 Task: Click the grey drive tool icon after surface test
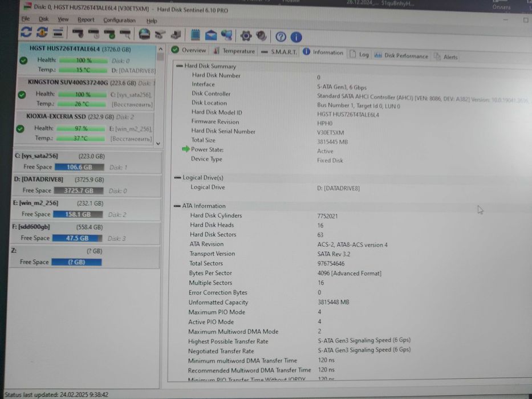tap(160, 35)
